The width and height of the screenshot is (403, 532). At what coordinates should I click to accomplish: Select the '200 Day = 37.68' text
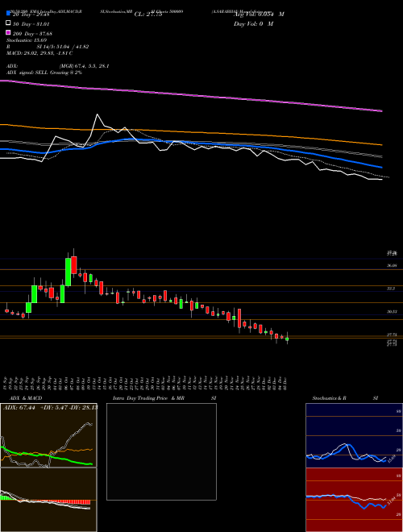[x=32, y=34]
